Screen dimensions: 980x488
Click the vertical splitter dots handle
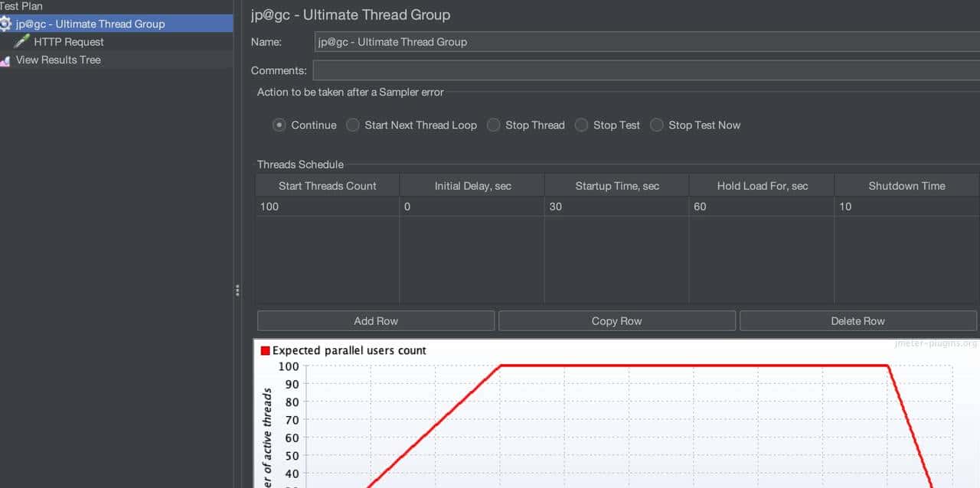(x=237, y=291)
